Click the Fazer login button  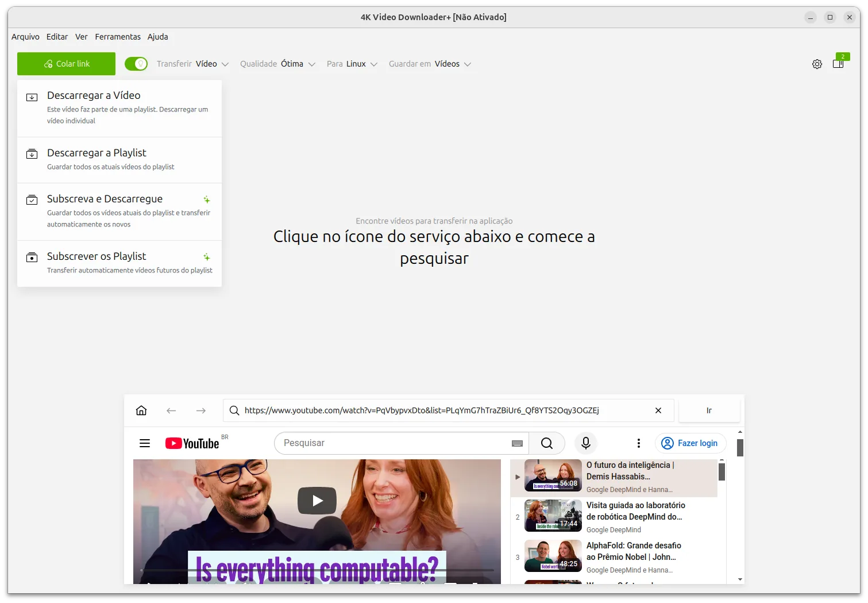click(x=690, y=443)
